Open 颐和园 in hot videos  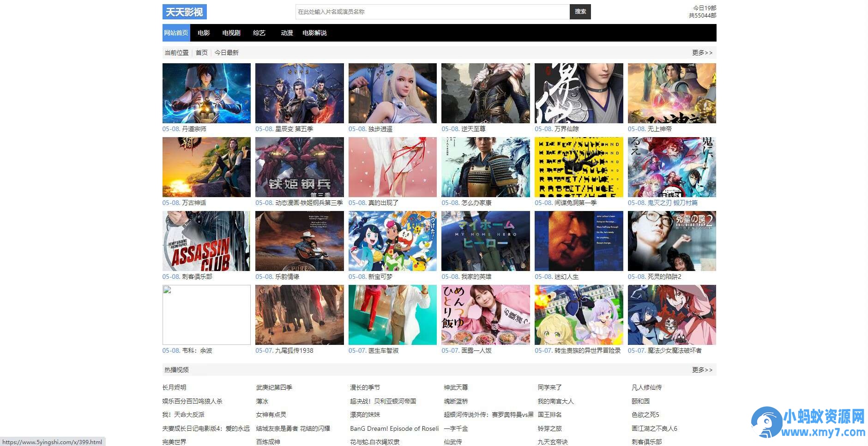click(x=641, y=401)
